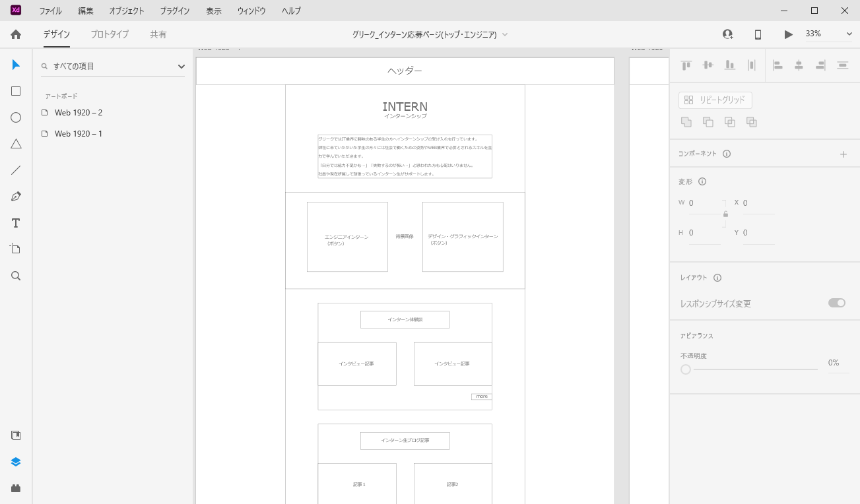Open the ファイル menu
Viewport: 860px width, 504px height.
point(50,11)
